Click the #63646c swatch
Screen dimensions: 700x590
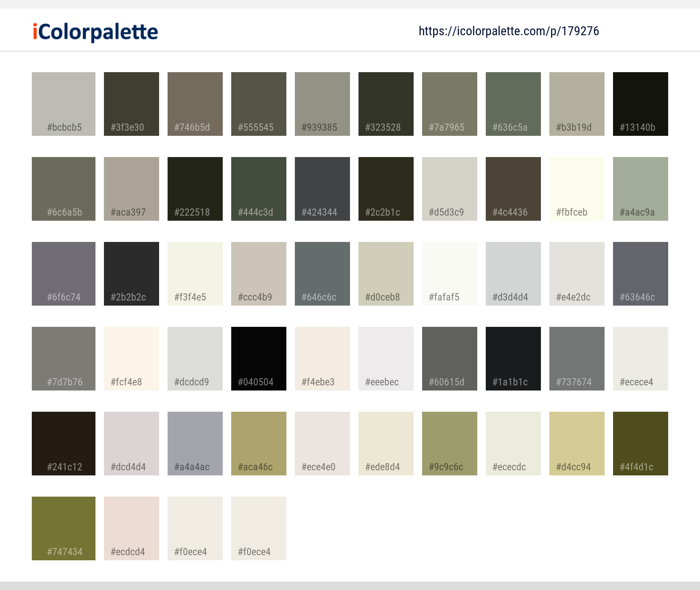[641, 274]
